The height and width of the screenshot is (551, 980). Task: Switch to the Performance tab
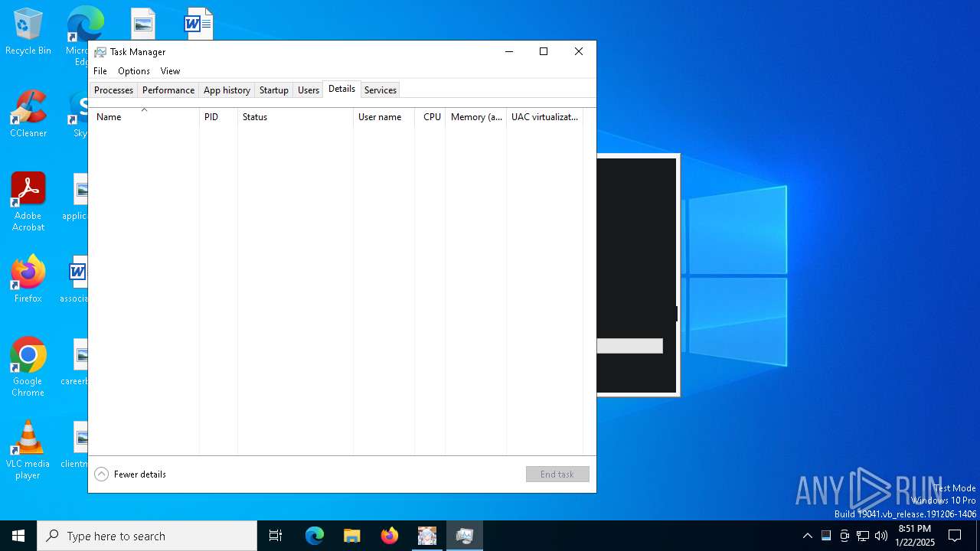point(168,90)
